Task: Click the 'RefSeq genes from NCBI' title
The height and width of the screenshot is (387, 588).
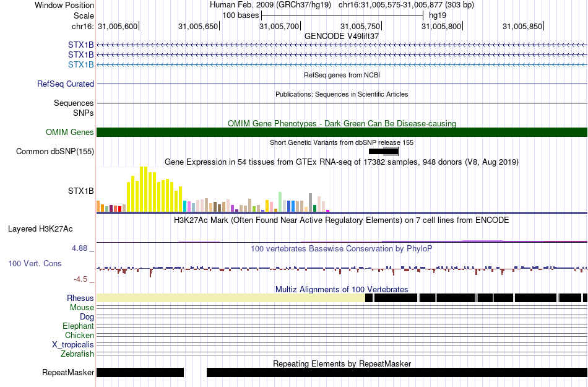Action: tap(342, 75)
